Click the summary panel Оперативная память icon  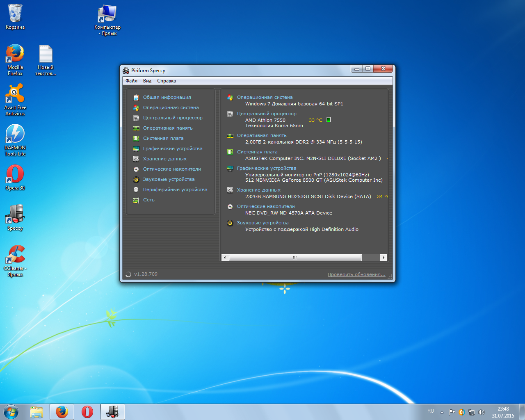230,135
